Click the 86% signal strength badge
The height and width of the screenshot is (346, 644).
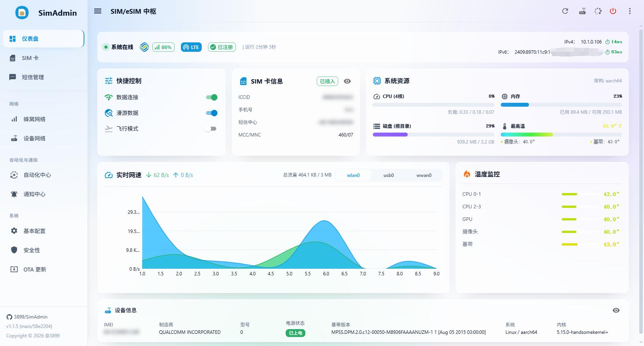click(x=163, y=47)
